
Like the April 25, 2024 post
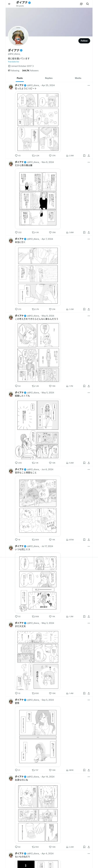(50, 156)
